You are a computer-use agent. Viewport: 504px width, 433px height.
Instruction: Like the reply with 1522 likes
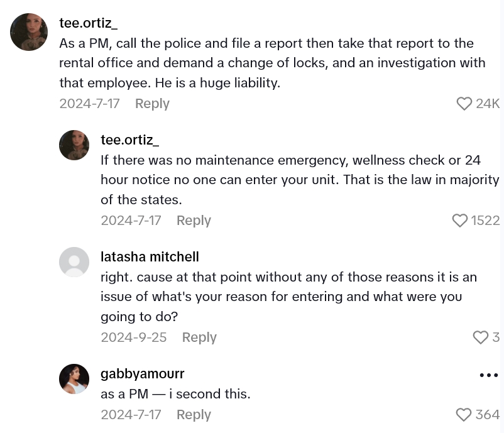459,221
